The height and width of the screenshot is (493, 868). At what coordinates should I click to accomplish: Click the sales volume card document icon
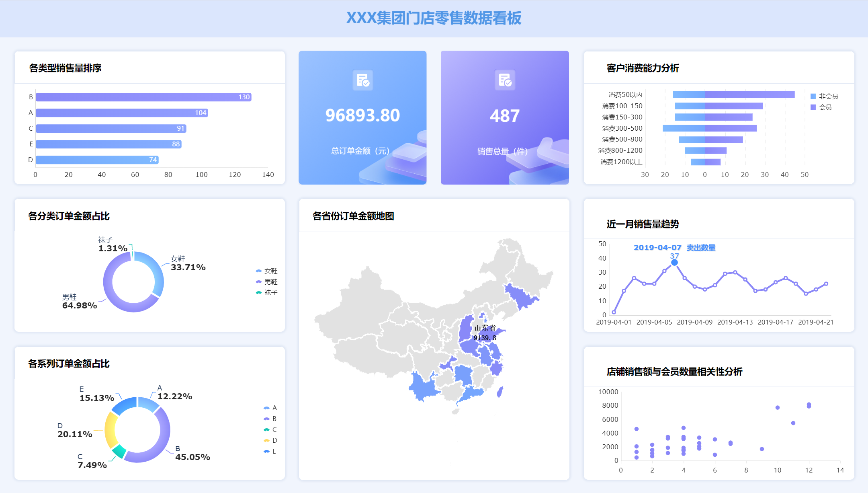[x=505, y=80]
